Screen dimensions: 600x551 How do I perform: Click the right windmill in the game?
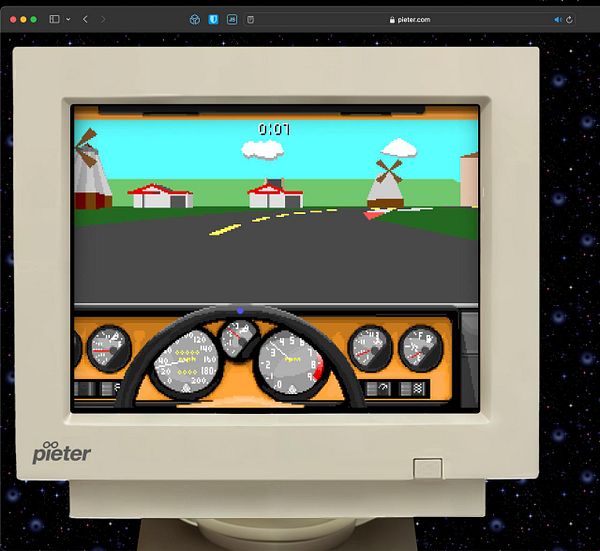pos(388,184)
